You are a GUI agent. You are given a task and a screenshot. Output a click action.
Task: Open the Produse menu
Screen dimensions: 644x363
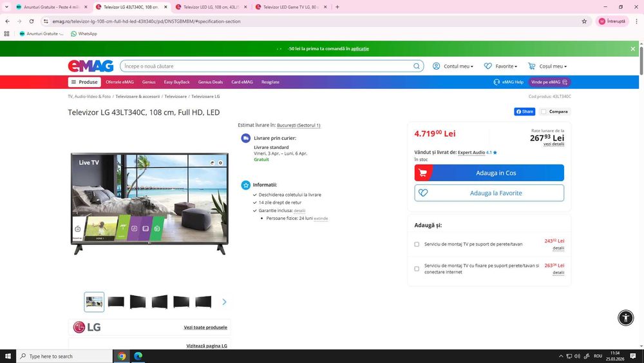84,82
